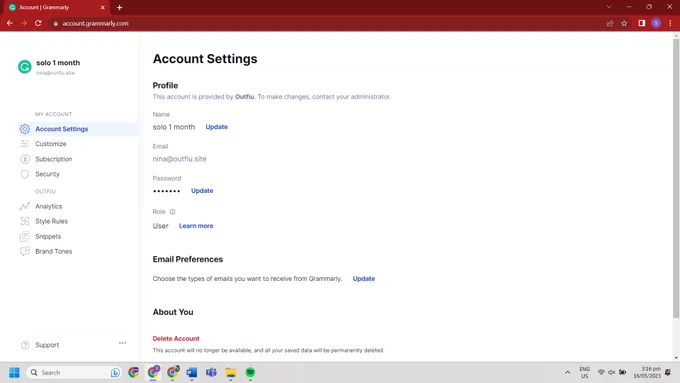Open File Explorer from the taskbar

coord(231,373)
